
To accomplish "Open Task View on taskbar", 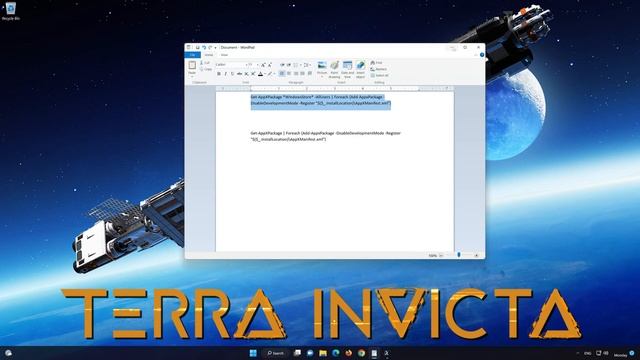I will (x=297, y=353).
